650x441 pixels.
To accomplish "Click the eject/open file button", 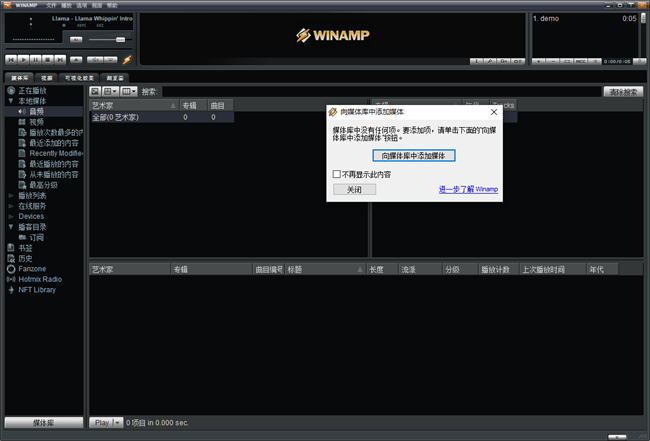I will [x=75, y=60].
